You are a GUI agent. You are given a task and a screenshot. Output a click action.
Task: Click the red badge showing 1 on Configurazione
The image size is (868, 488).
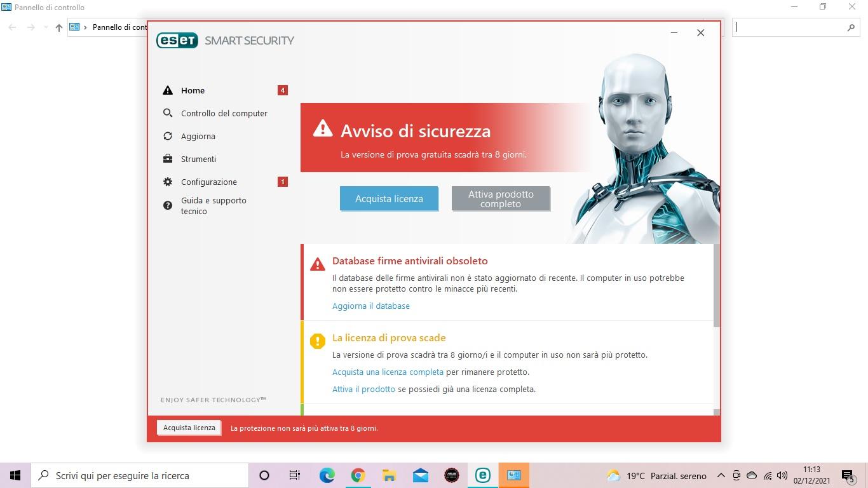tap(283, 182)
